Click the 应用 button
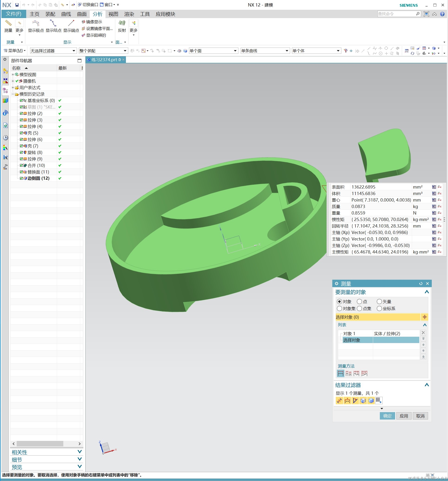 point(404,416)
